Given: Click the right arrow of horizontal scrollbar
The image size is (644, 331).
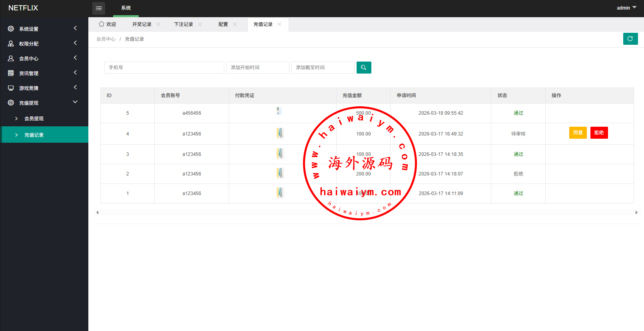Looking at the screenshot, I should tap(636, 213).
